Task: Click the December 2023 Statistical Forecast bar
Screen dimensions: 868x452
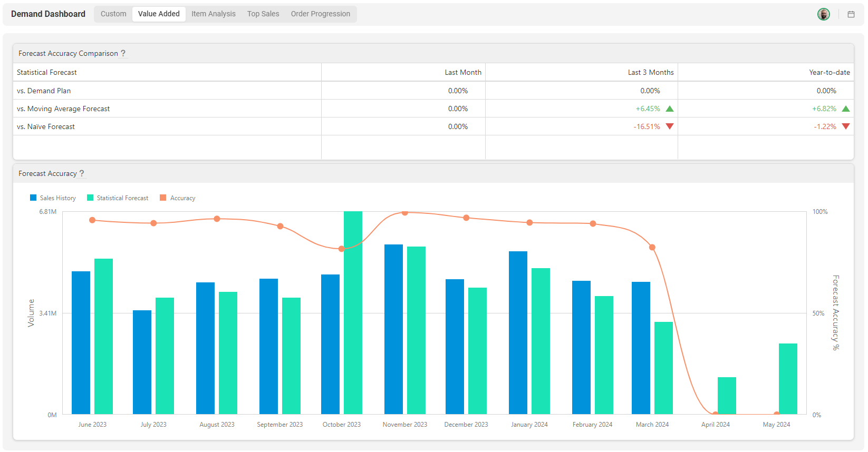Action: pos(477,351)
